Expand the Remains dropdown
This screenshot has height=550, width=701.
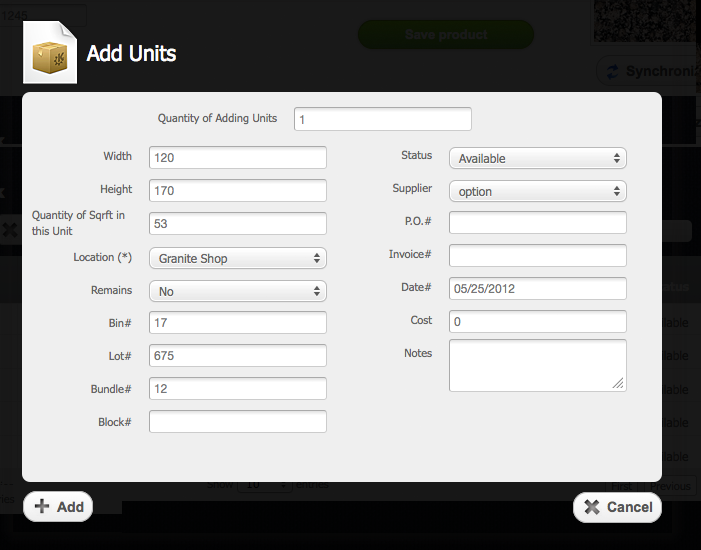238,291
